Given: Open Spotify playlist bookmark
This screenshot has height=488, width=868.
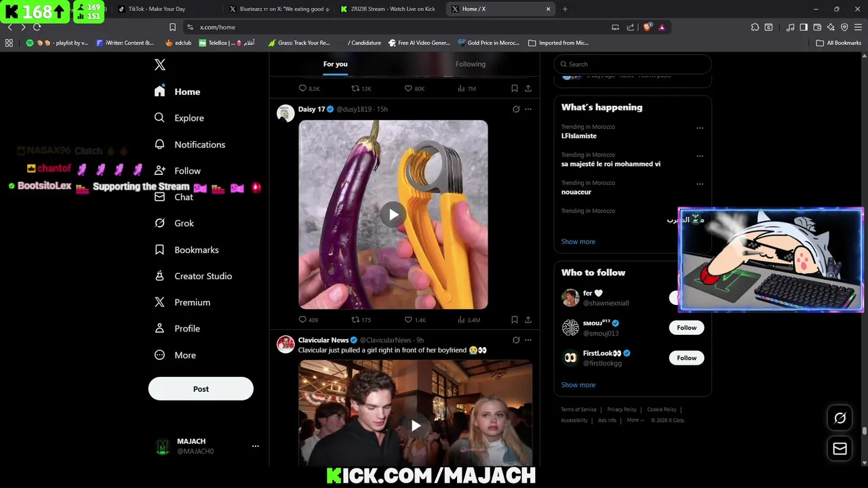Looking at the screenshot, I should [58, 43].
